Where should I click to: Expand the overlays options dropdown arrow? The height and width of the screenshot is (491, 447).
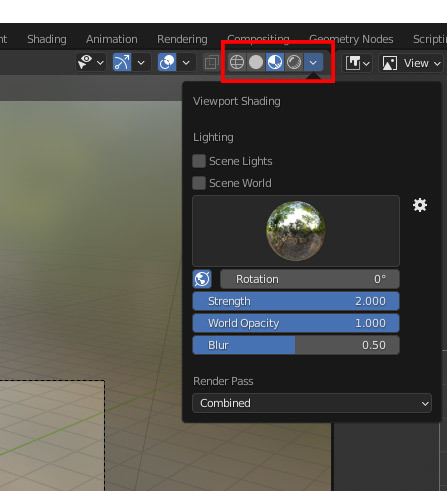point(186,62)
